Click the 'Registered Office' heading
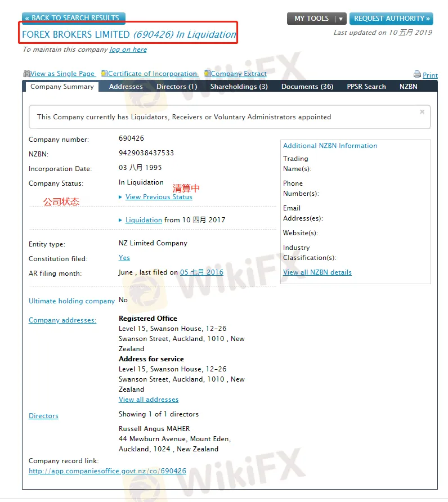The image size is (448, 502). coord(148,319)
